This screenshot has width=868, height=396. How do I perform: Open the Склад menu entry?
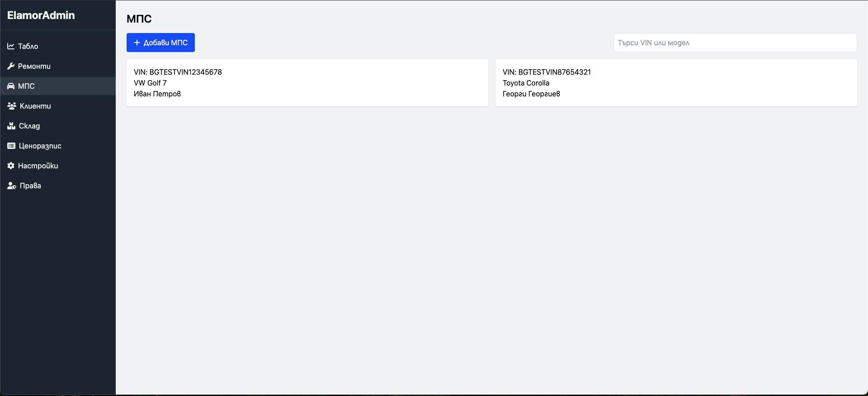[29, 126]
